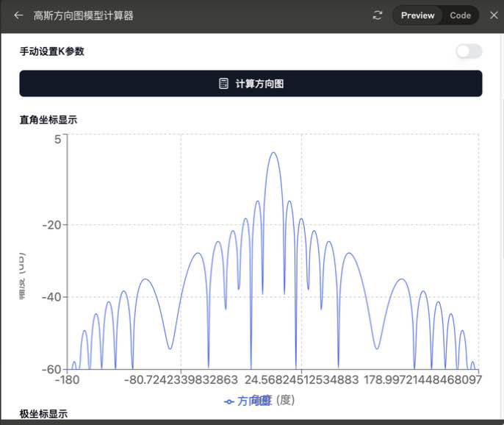
Task: Click the 178.99721448468097 x-axis label
Action: [423, 380]
